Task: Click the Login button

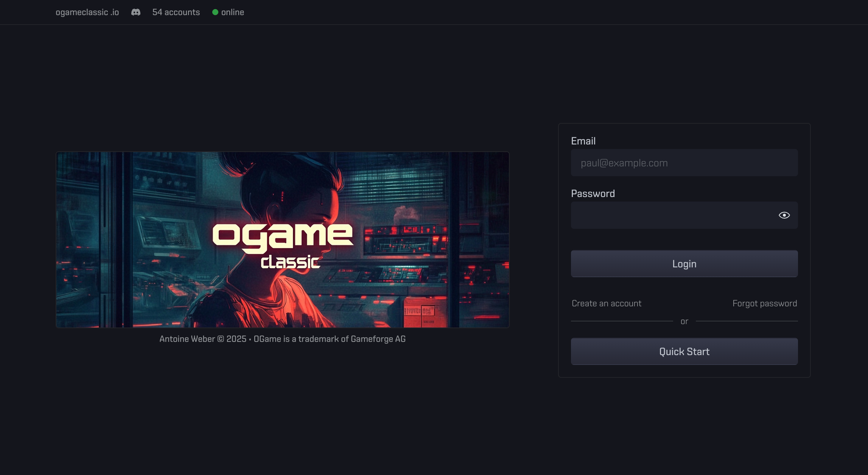Action: point(684,264)
